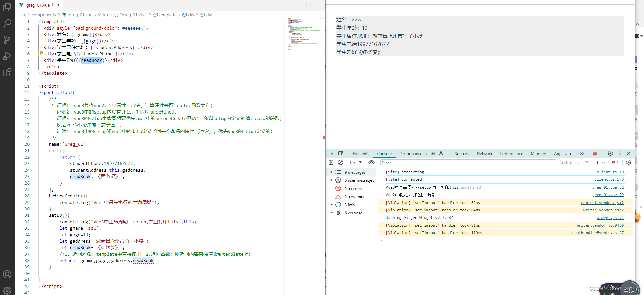Open the Network tab in DevTools
Viewport: 644px width, 295px height.
484,154
